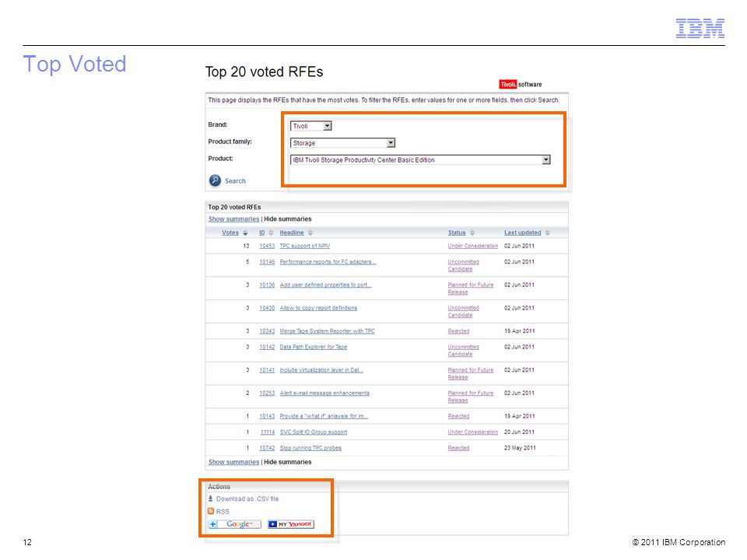Click Planned for Future Release for RFE 10136
This screenshot has width=747, height=560.
coord(471,289)
